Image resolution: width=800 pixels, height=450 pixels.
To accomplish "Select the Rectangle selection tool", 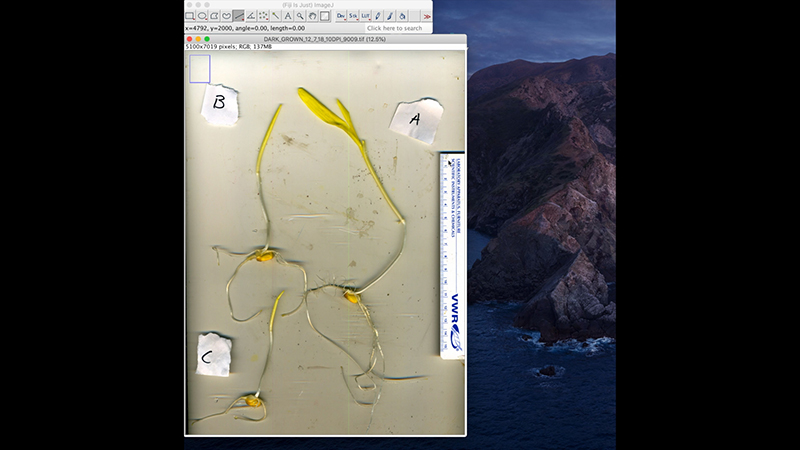I will point(190,16).
